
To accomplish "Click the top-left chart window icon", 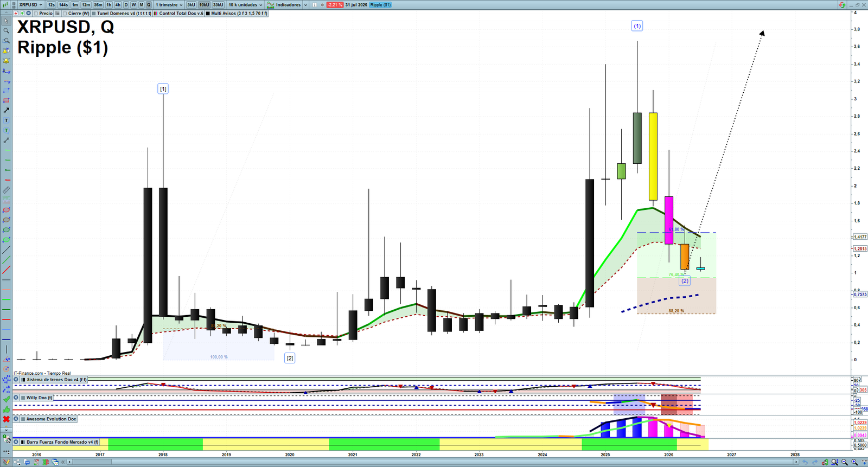I will 5,5.
